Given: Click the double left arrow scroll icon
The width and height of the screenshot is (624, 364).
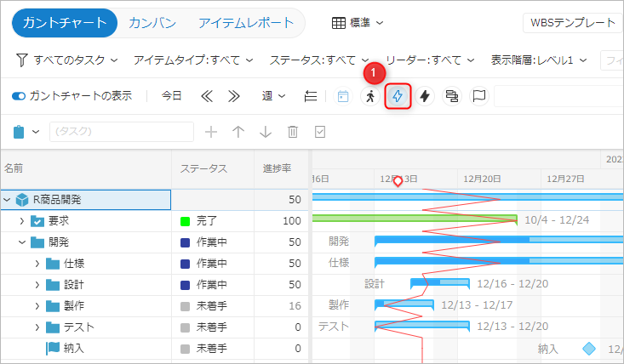Looking at the screenshot, I should 206,96.
